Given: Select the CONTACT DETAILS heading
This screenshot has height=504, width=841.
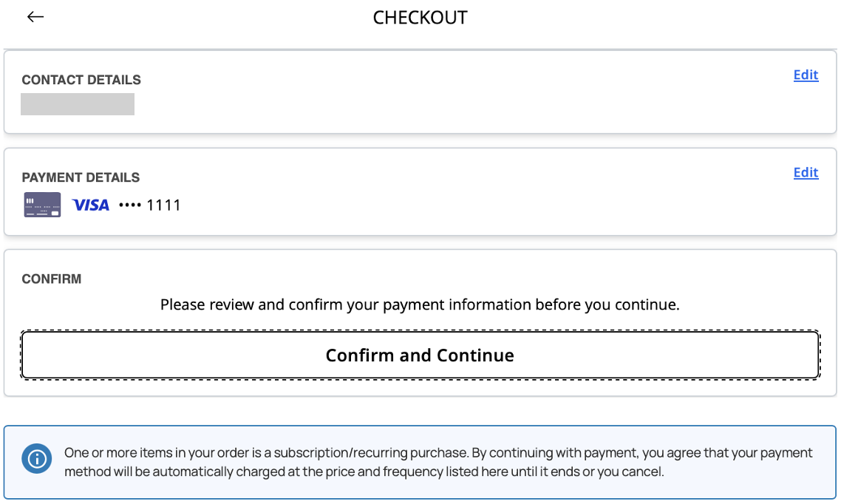Looking at the screenshot, I should (x=81, y=80).
